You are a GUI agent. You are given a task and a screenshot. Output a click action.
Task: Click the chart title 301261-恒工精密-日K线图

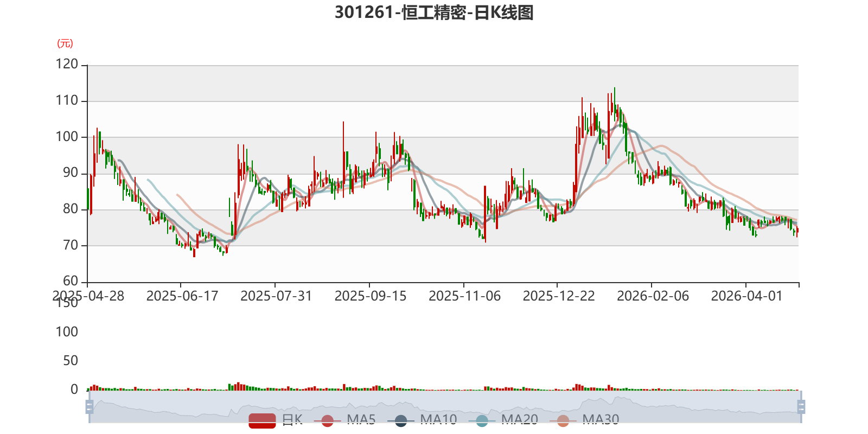click(434, 12)
